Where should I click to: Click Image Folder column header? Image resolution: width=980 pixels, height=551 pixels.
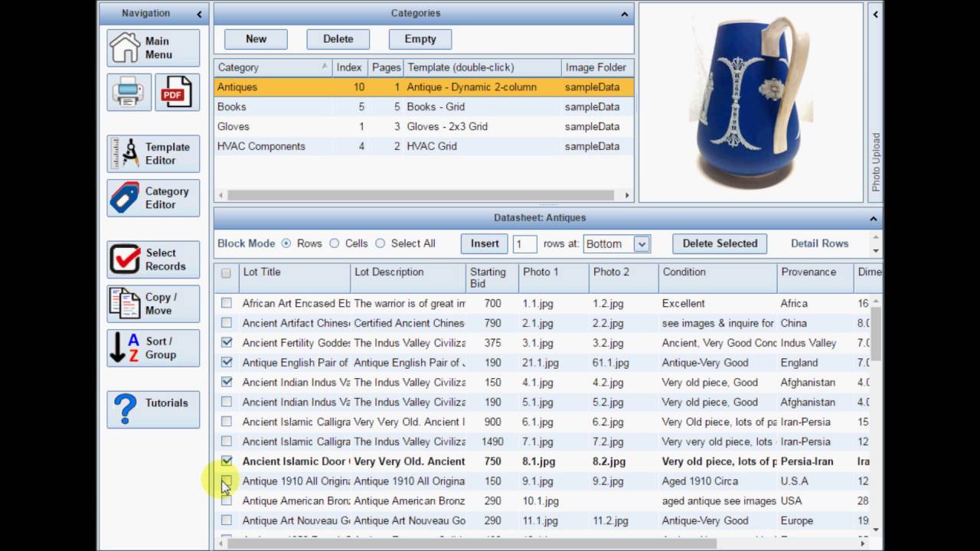pos(597,67)
